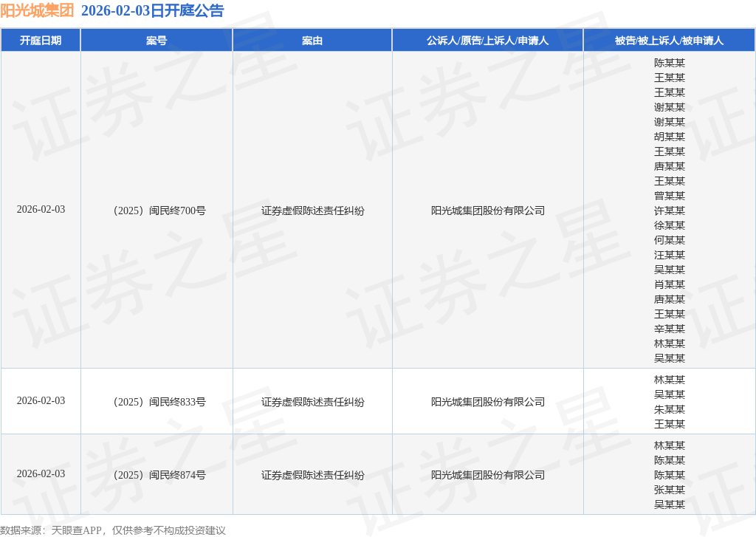The image size is (756, 537).
Task: Click 林某某 in the 闽民终700号 row
Action: click(x=669, y=343)
